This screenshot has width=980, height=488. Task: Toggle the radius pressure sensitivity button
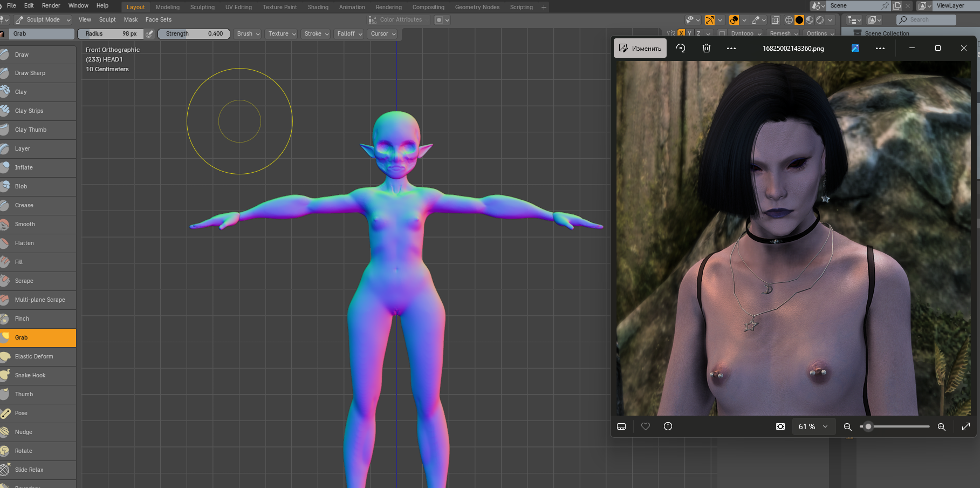(x=150, y=34)
